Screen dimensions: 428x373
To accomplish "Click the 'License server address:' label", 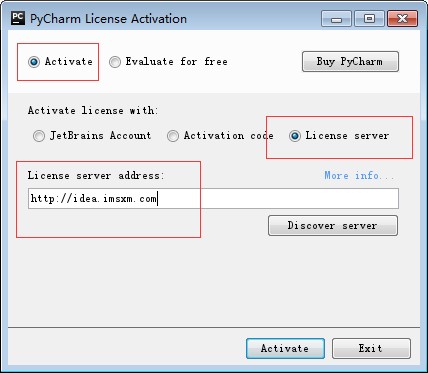I will [96, 175].
